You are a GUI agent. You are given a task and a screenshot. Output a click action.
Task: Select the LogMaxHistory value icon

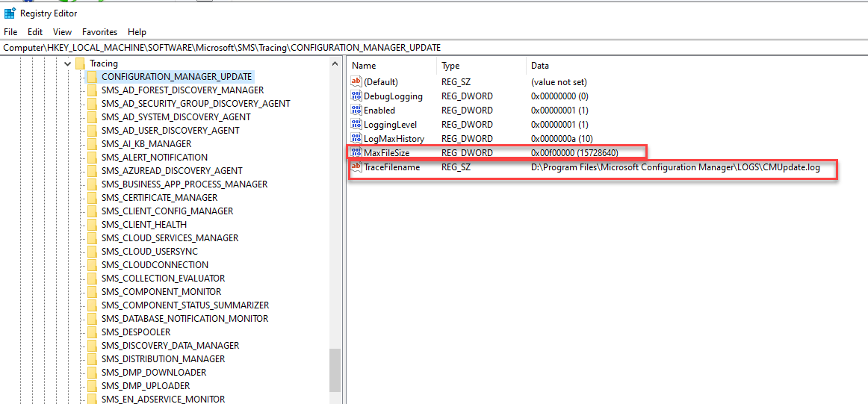click(x=356, y=138)
